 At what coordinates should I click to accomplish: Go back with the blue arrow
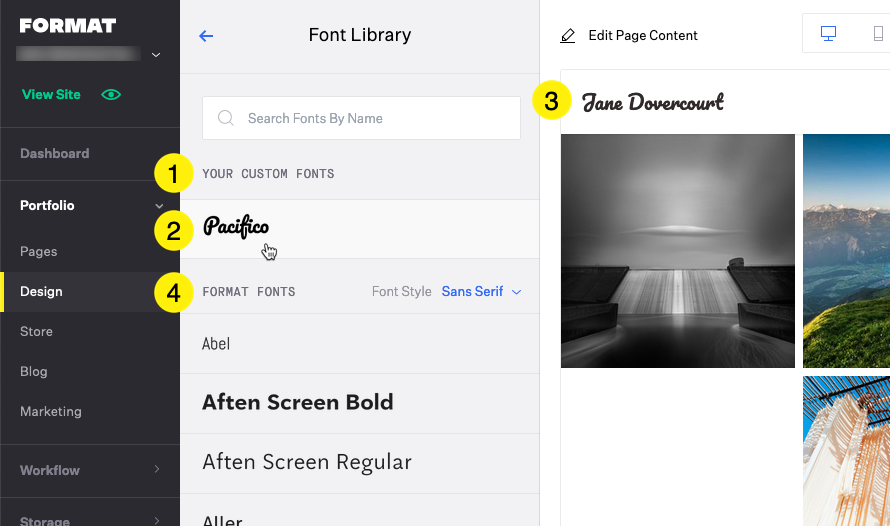coord(206,36)
